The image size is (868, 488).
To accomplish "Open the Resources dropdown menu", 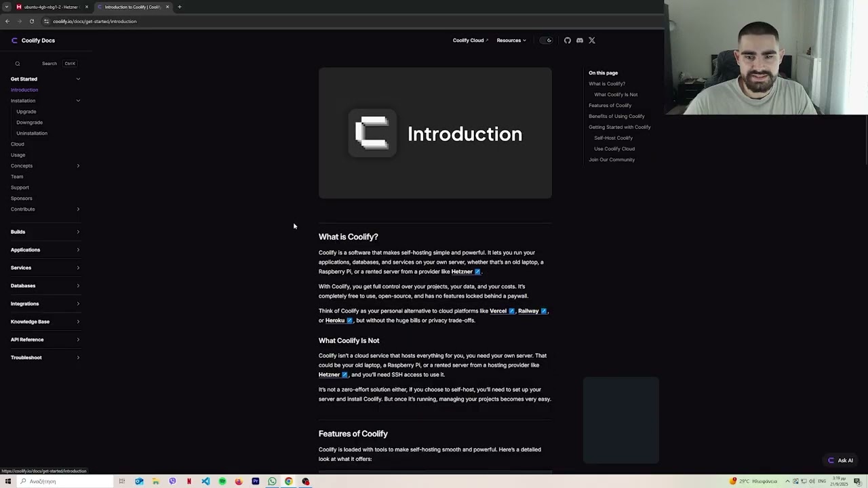I will (x=511, y=41).
